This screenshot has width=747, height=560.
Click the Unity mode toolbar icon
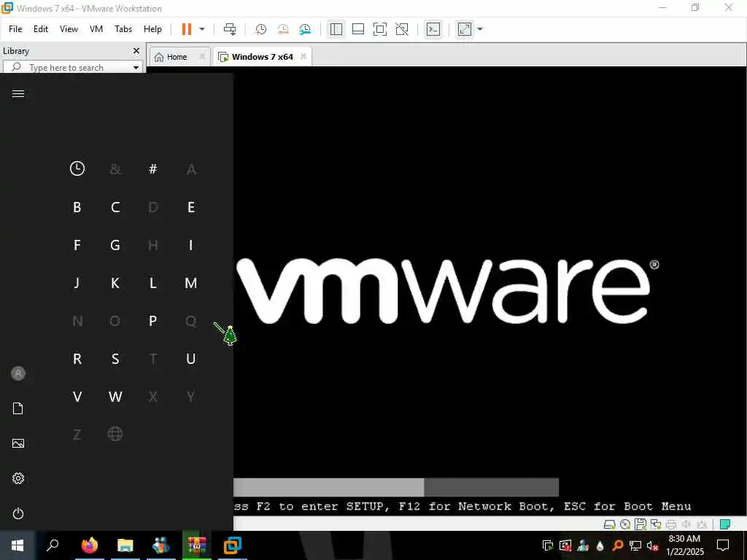pos(402,29)
